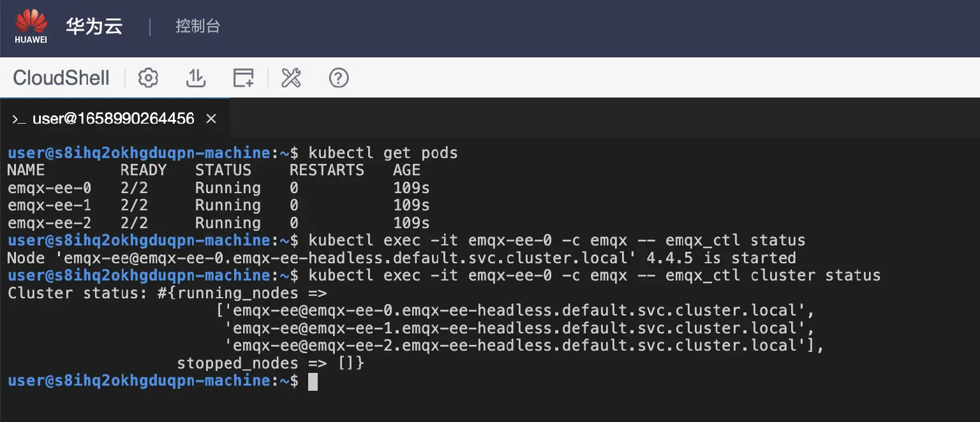980x422 pixels.
Task: Click emqx-ee-1 in the pods list
Action: [49, 205]
